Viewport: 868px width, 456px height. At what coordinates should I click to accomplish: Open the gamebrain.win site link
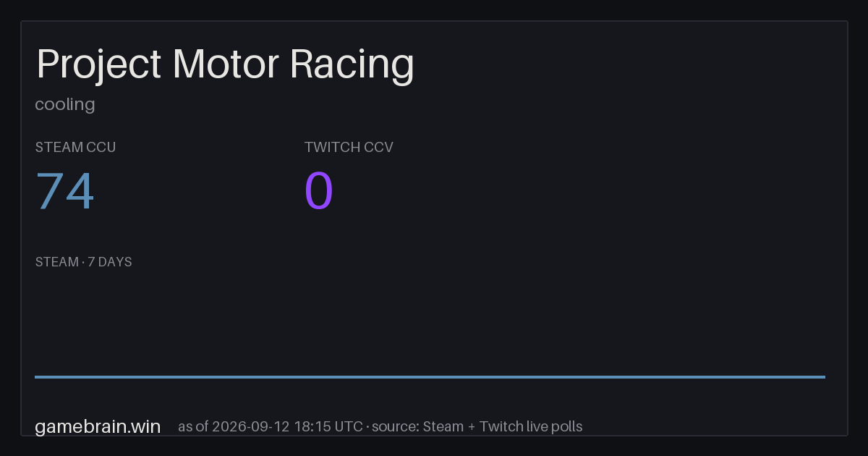[x=98, y=426]
